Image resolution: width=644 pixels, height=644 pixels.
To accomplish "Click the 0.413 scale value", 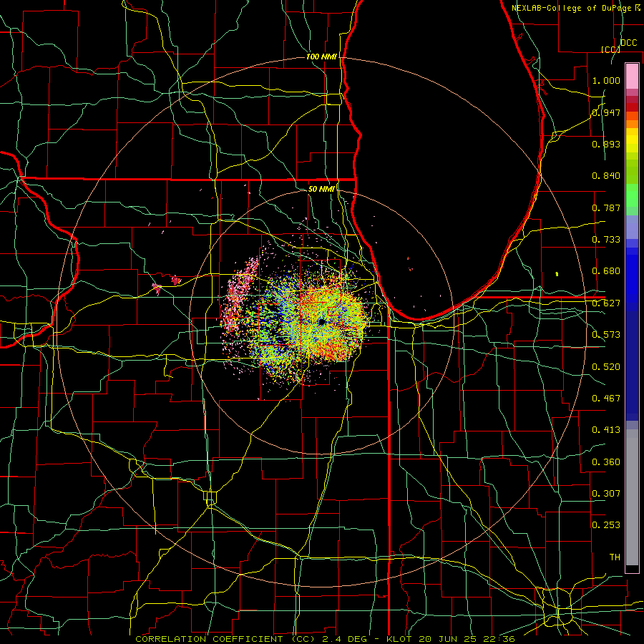I will pos(606,430).
